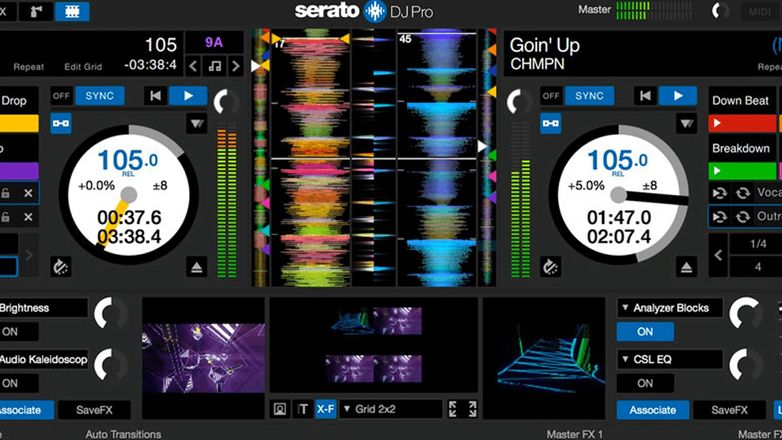Open the image effect icon
The image size is (782, 440).
[x=280, y=409]
